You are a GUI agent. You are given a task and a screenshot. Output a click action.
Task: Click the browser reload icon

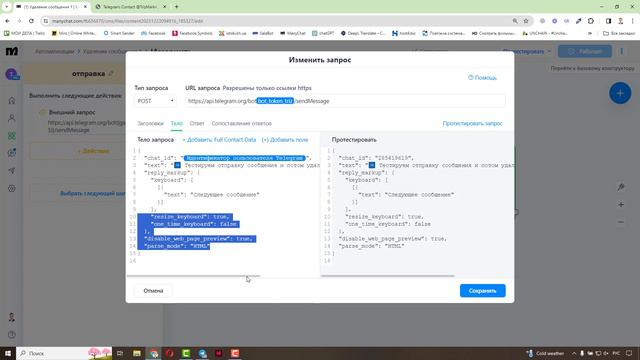pos(31,21)
